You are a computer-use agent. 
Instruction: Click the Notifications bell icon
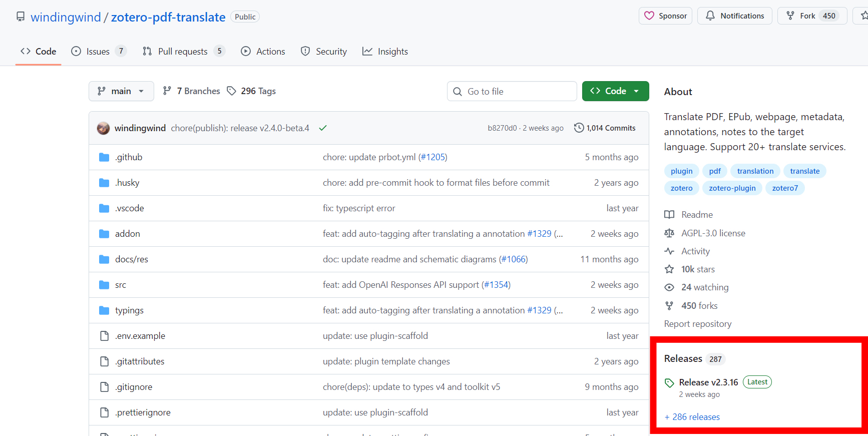(710, 16)
